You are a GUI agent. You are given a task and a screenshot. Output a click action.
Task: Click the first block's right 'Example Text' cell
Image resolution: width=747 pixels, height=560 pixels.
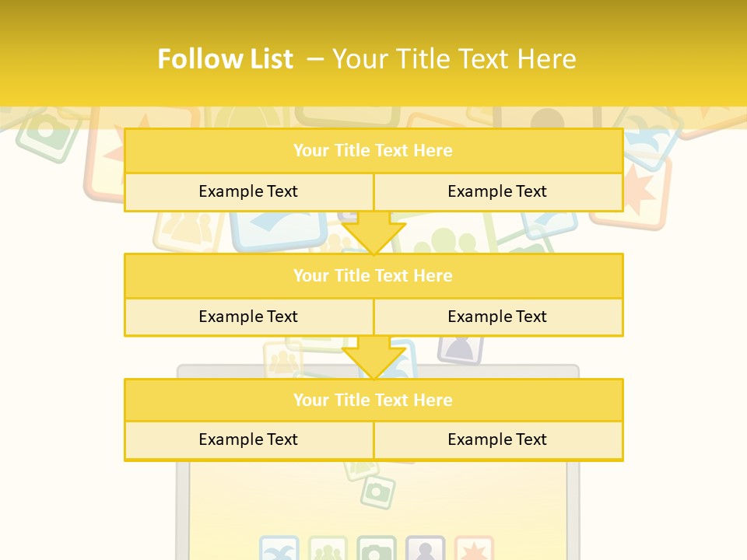[x=497, y=192]
